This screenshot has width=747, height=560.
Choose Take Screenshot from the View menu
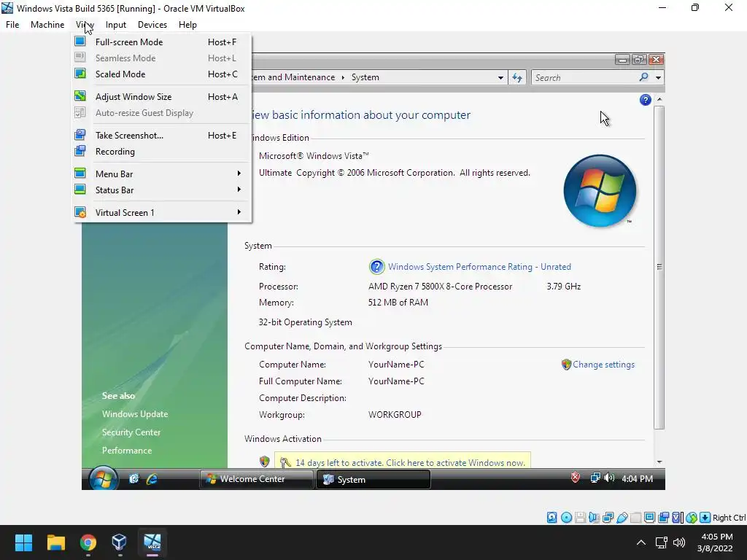(162, 135)
